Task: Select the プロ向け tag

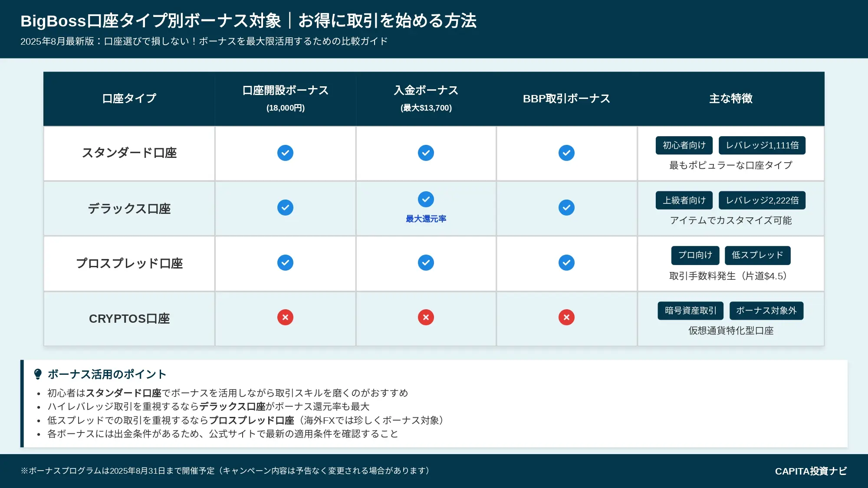Action: pyautogui.click(x=695, y=255)
